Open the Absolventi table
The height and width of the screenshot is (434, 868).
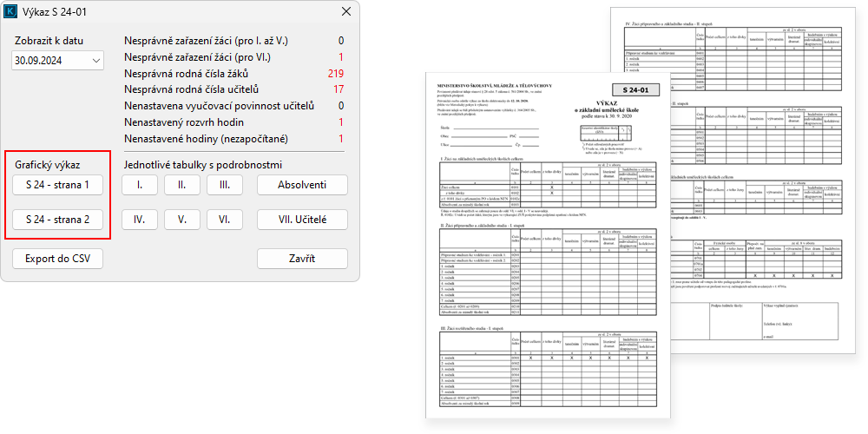[x=302, y=185]
